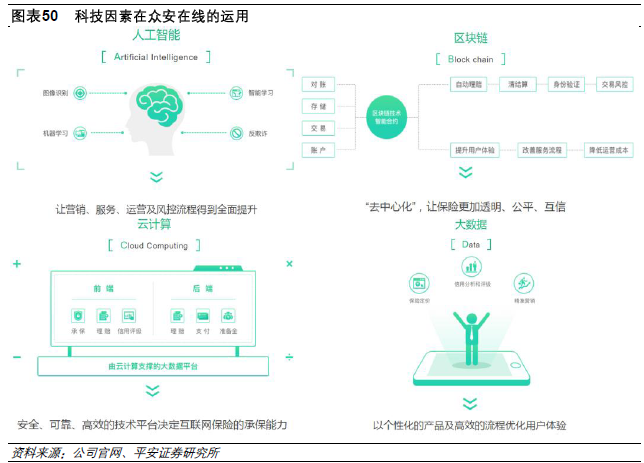Select the 交易风控 box
644x463 pixels.
tap(615, 85)
